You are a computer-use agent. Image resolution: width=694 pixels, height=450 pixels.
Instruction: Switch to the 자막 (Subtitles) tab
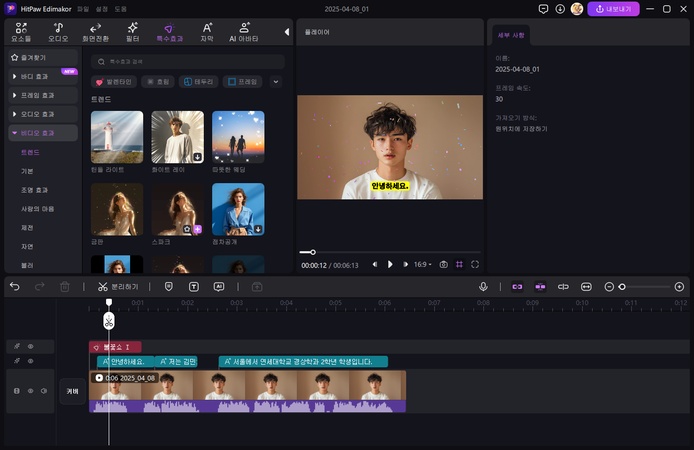[x=206, y=31]
